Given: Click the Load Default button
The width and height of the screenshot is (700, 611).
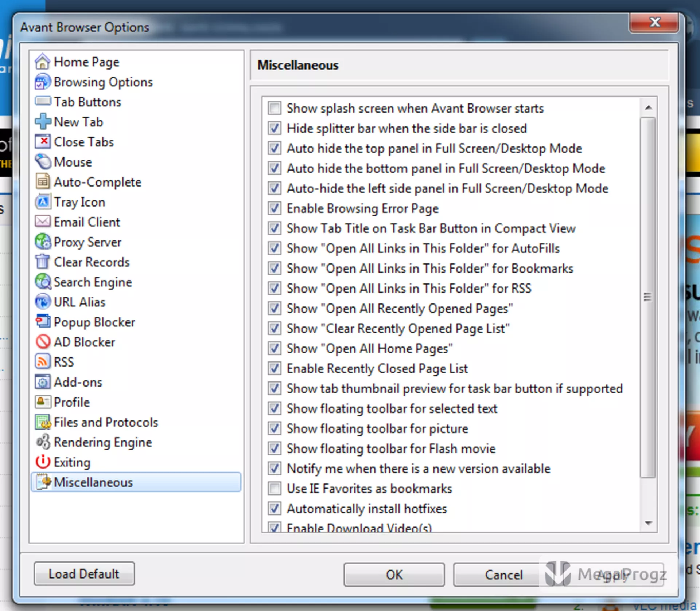Looking at the screenshot, I should click(x=84, y=574).
